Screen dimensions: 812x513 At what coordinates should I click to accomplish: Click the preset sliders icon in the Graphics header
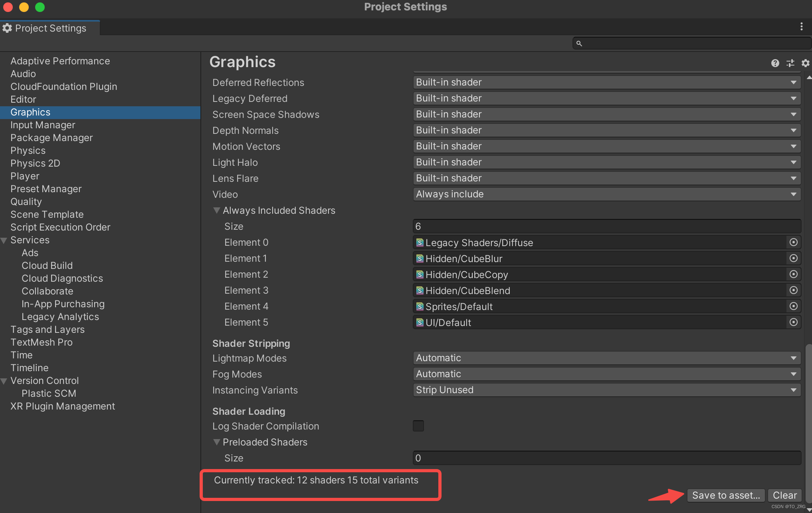point(790,63)
